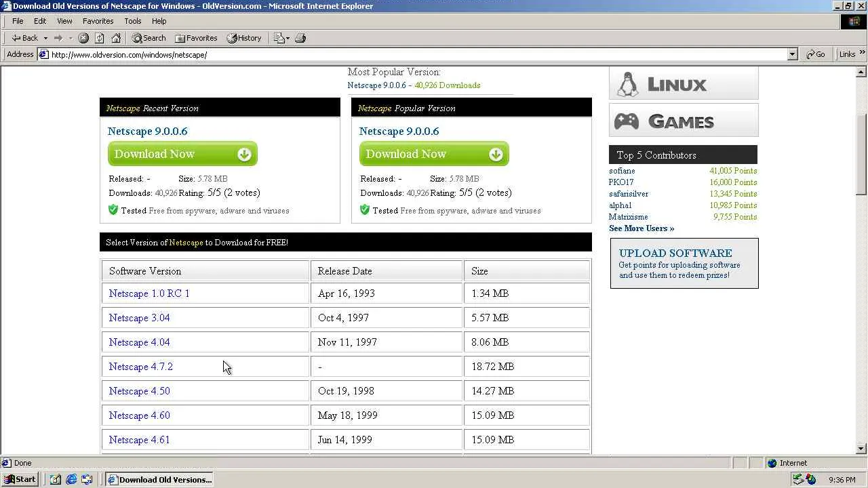Select the Download Old Versions taskbar button
This screenshot has width=868, height=488.
click(159, 479)
